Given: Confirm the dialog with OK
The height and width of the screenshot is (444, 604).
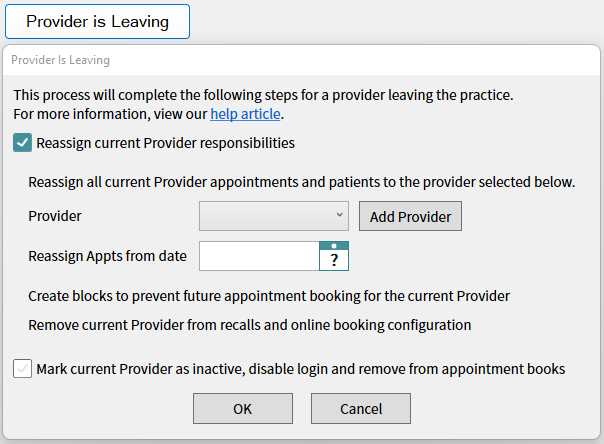Looking at the screenshot, I should point(242,408).
